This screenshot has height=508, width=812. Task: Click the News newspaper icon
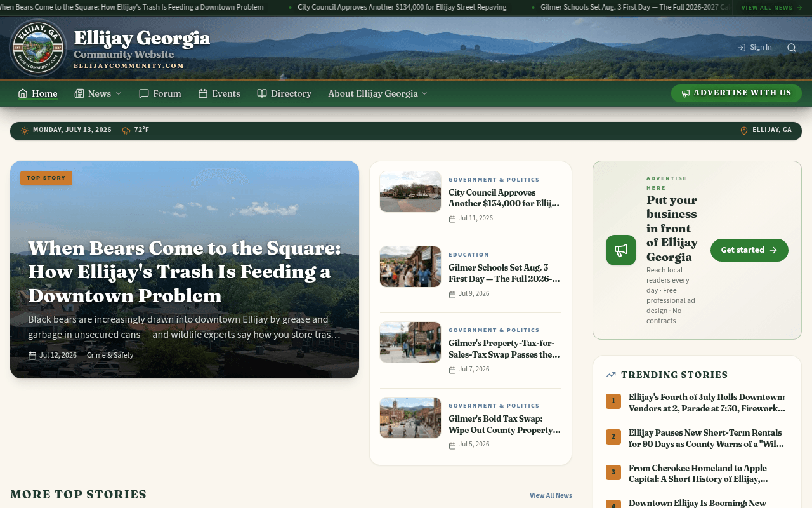tap(79, 93)
